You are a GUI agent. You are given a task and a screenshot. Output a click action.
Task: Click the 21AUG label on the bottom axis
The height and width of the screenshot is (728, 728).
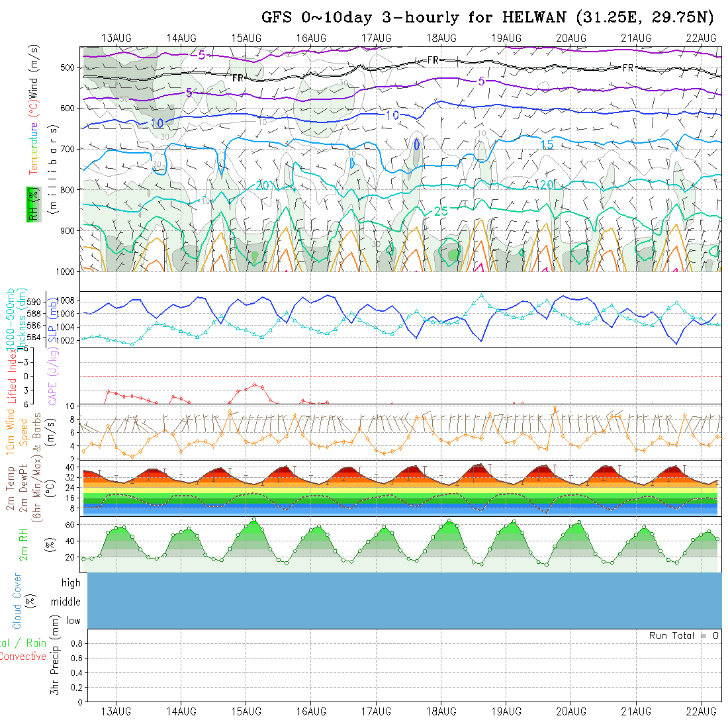click(x=637, y=711)
